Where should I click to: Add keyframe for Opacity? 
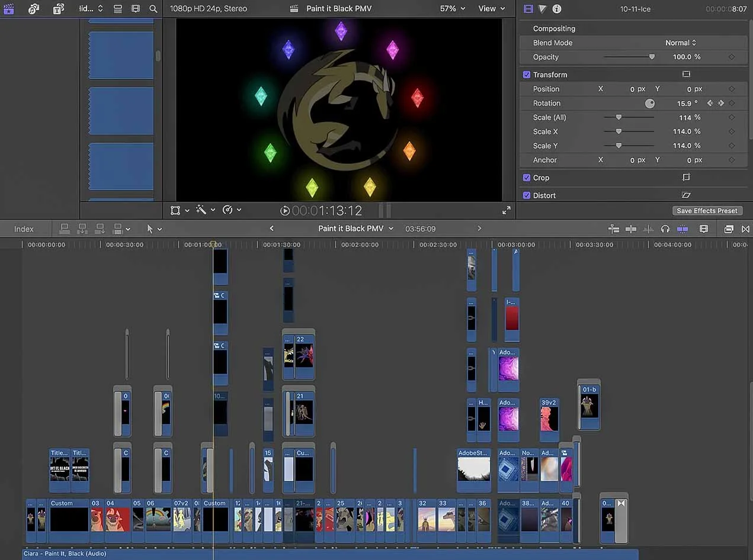pyautogui.click(x=732, y=57)
